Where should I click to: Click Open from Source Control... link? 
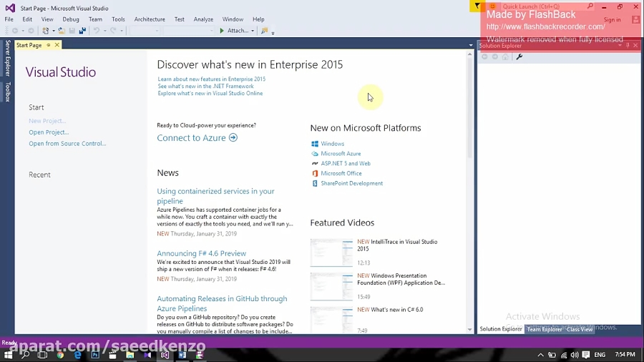pyautogui.click(x=67, y=143)
